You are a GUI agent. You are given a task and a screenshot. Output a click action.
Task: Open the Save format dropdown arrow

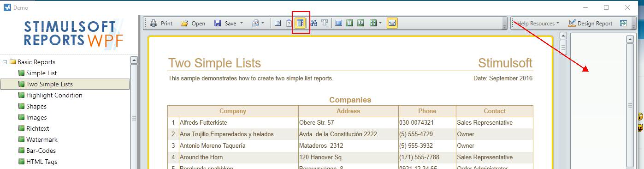point(242,23)
